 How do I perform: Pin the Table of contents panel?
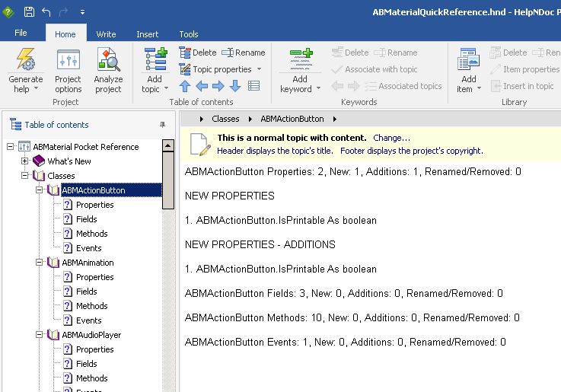pos(162,125)
